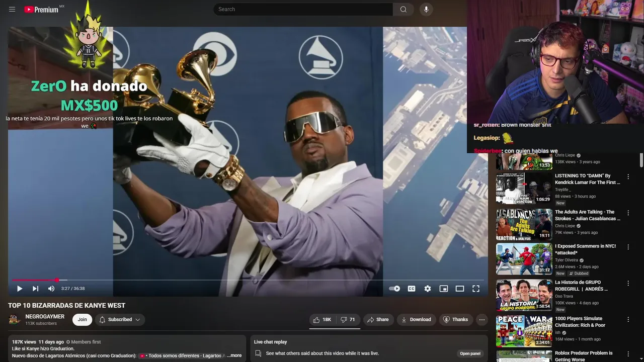This screenshot has height=362, width=644.
Task: Seek on the red video progress bar
Action: 248,280
